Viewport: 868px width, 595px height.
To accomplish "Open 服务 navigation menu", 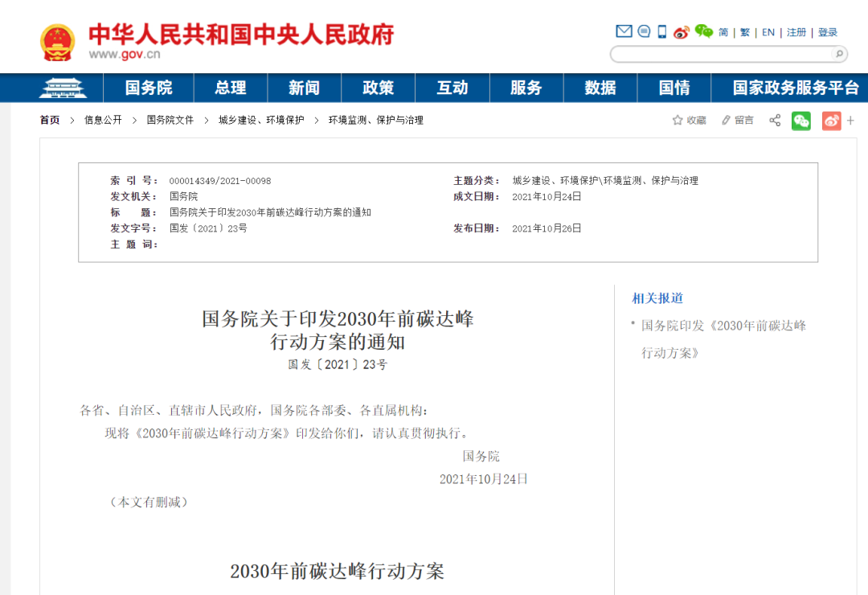I will coord(526,88).
